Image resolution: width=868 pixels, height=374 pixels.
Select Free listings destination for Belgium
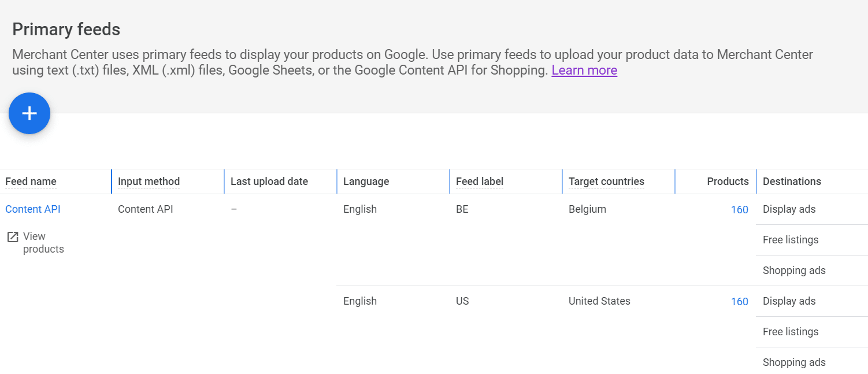click(x=791, y=239)
